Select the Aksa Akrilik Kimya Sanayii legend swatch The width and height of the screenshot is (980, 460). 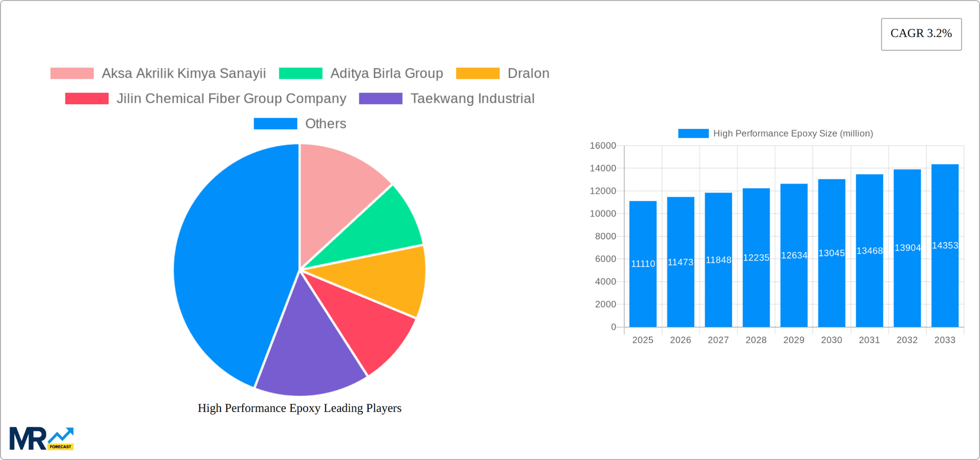tap(71, 73)
